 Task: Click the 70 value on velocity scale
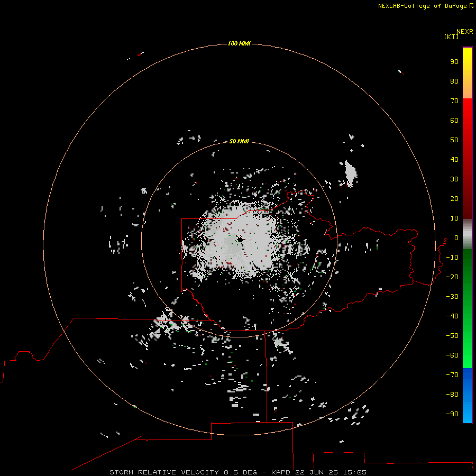pos(454,101)
